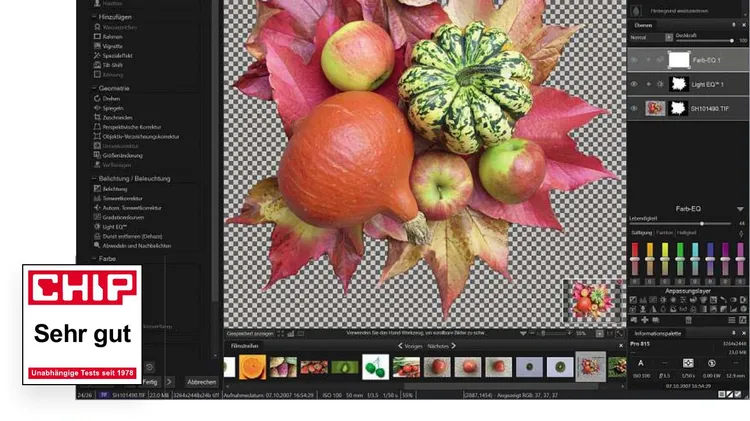This screenshot has height=421, width=750.
Task: Hide the SH101490.TIF layer
Action: (634, 109)
